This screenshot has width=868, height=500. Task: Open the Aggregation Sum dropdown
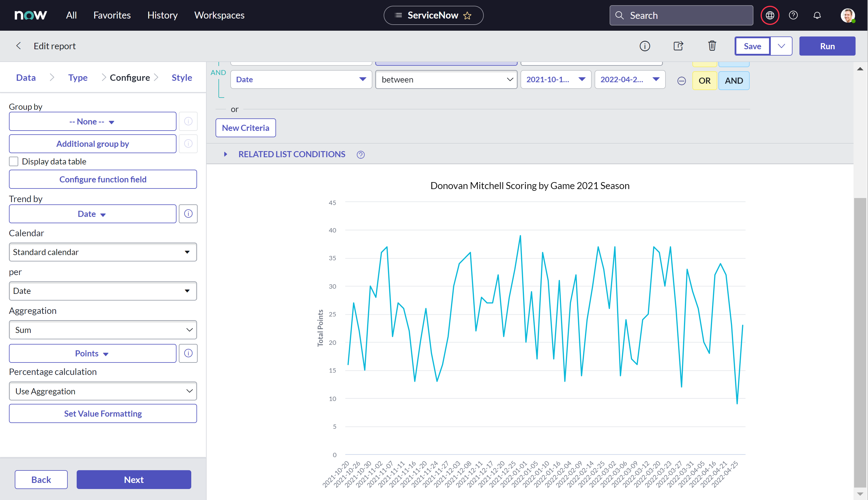pyautogui.click(x=103, y=330)
